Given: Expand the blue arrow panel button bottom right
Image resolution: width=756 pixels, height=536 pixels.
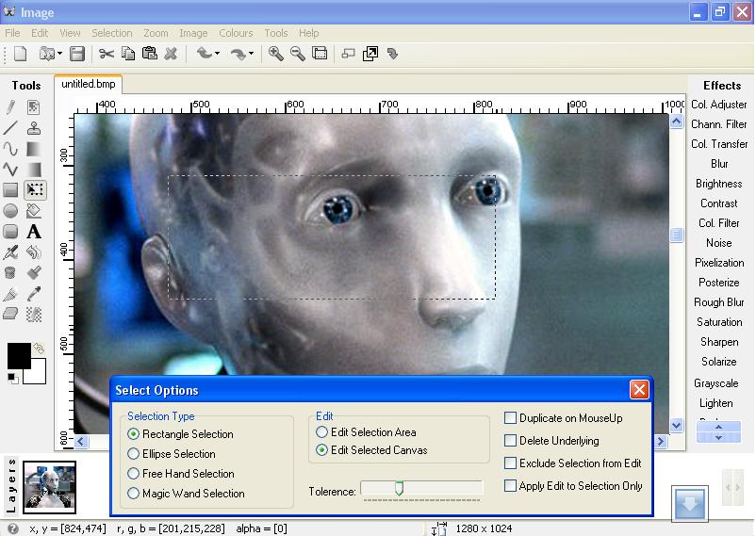Looking at the screenshot, I should (690, 504).
